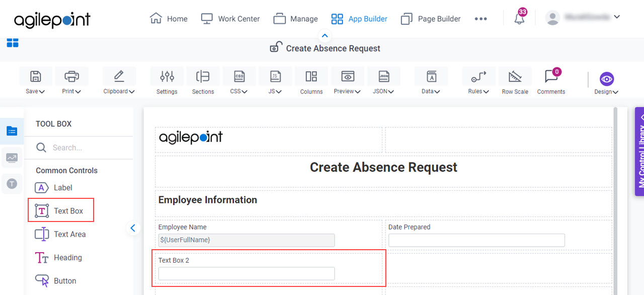
Task: Open the CSS toolbar menu
Action: point(239,82)
